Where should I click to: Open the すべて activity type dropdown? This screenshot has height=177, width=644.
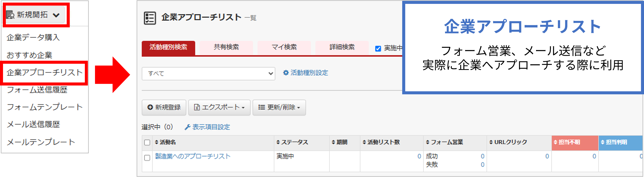pyautogui.click(x=209, y=74)
